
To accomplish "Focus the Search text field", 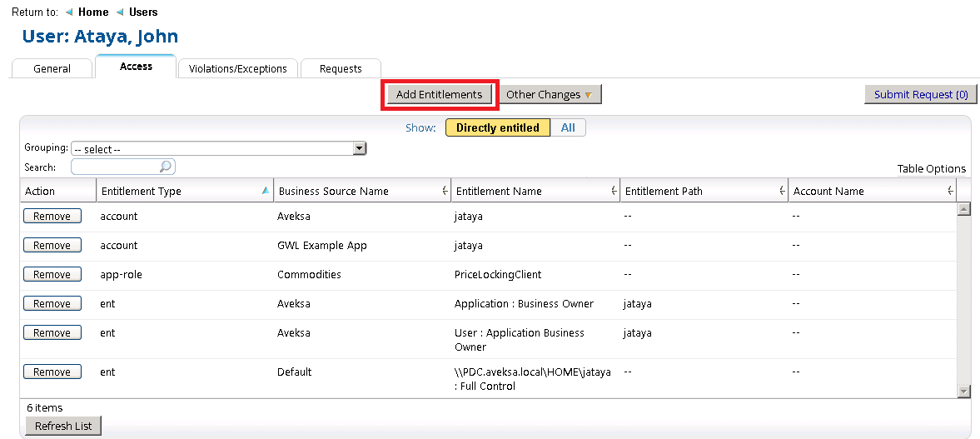I will 116,167.
